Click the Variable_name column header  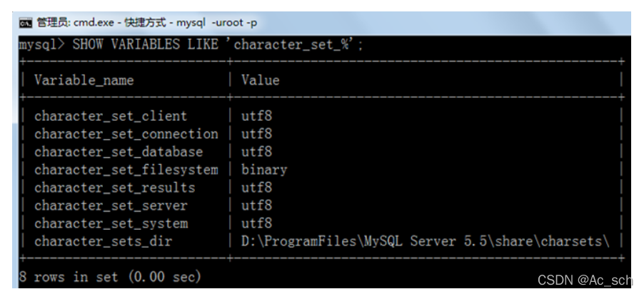tap(84, 80)
